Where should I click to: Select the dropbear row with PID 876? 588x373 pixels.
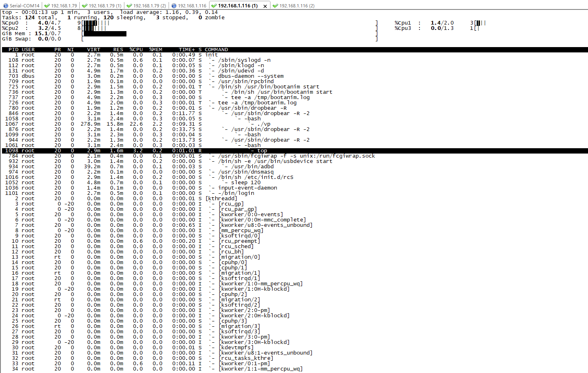coord(295,129)
